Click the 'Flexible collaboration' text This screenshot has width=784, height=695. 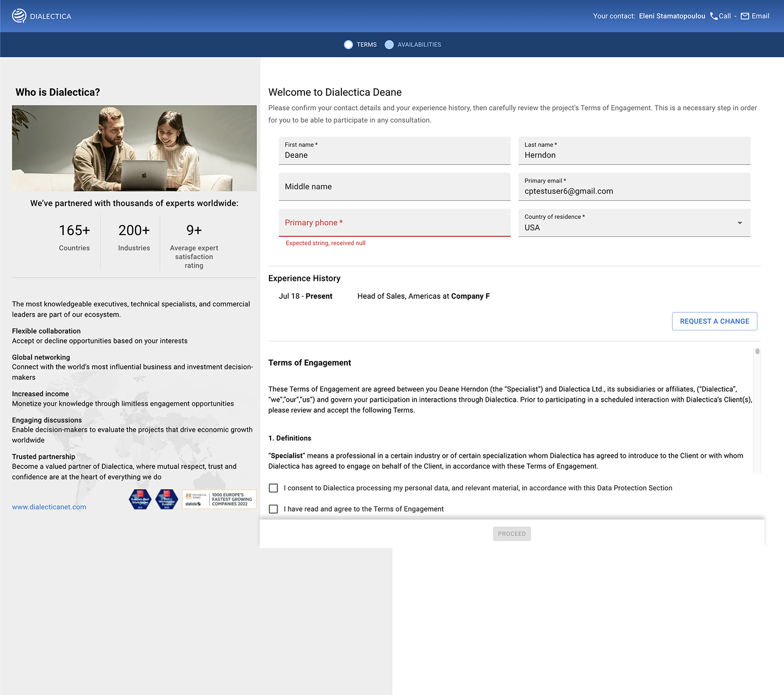(x=46, y=331)
